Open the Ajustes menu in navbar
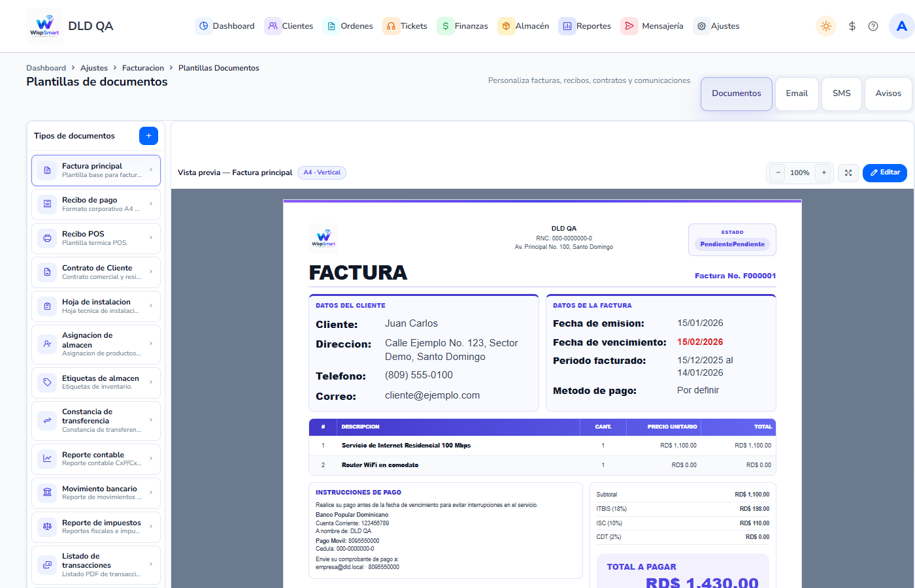 click(x=717, y=26)
